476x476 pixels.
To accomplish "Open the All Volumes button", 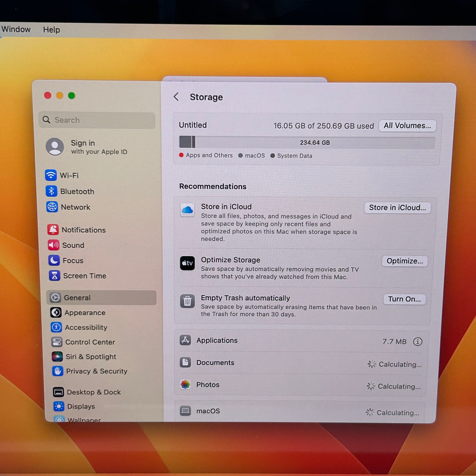I will (x=407, y=126).
